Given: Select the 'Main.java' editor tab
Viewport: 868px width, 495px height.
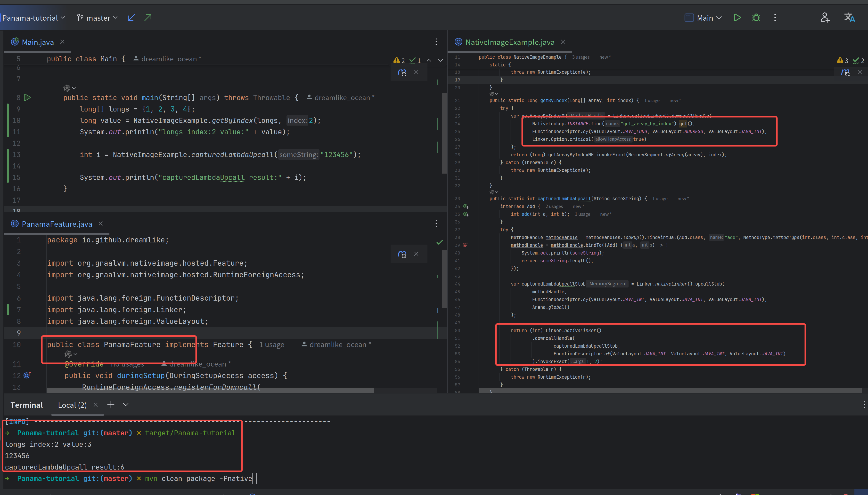Looking at the screenshot, I should (37, 42).
